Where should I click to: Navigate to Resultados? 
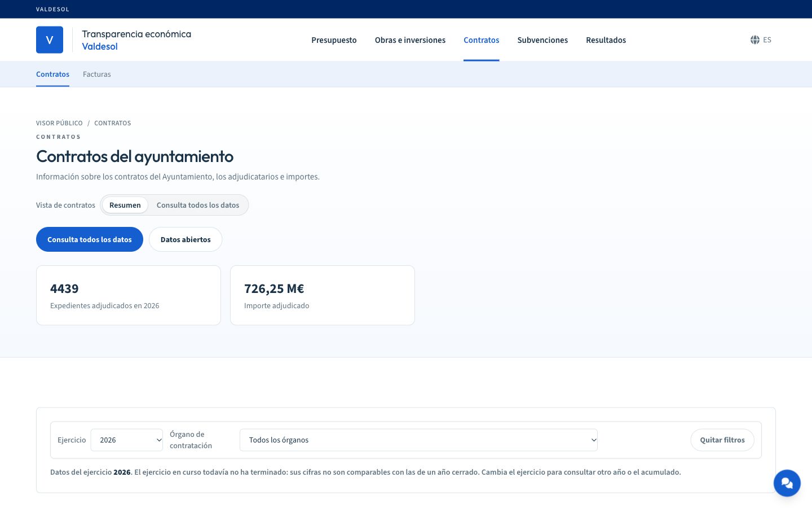(x=606, y=40)
